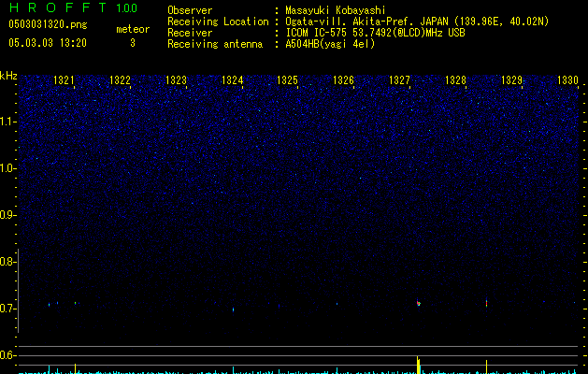Click the 1321 time axis marker
588x374 pixels.
pos(64,80)
